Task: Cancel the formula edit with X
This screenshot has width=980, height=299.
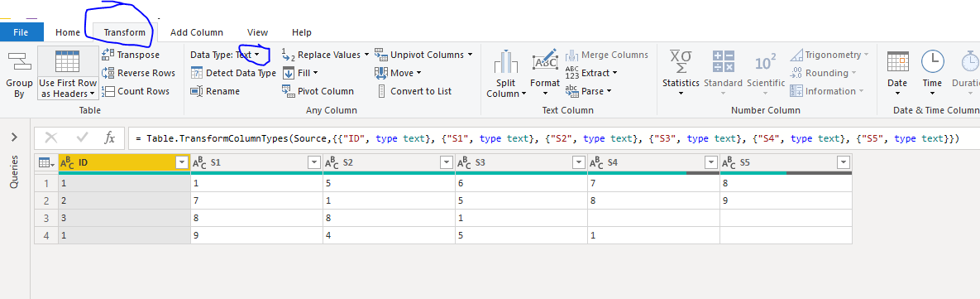Action: (51, 137)
